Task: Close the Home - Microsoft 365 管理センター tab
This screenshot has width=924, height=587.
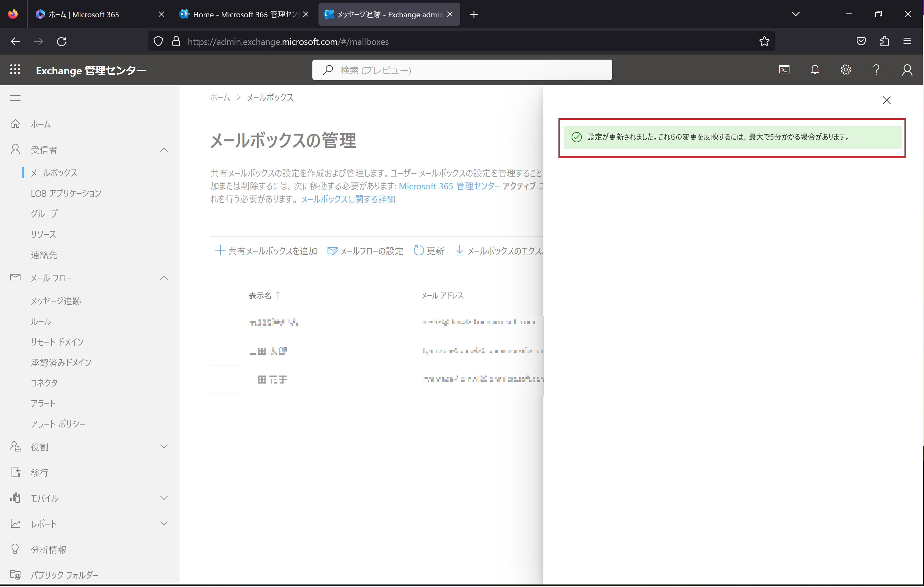Action: 306,14
